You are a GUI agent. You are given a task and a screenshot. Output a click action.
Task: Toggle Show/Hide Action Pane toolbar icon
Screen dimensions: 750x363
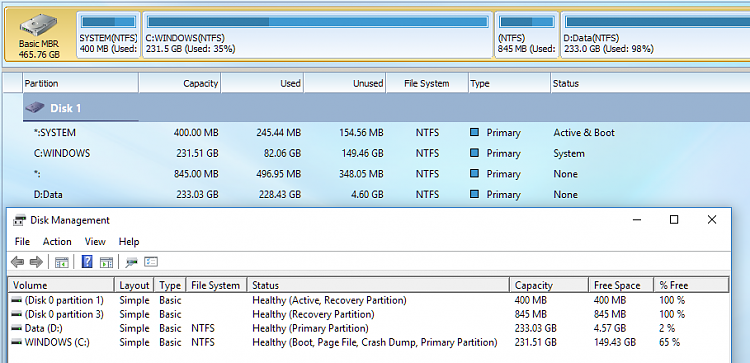click(106, 262)
